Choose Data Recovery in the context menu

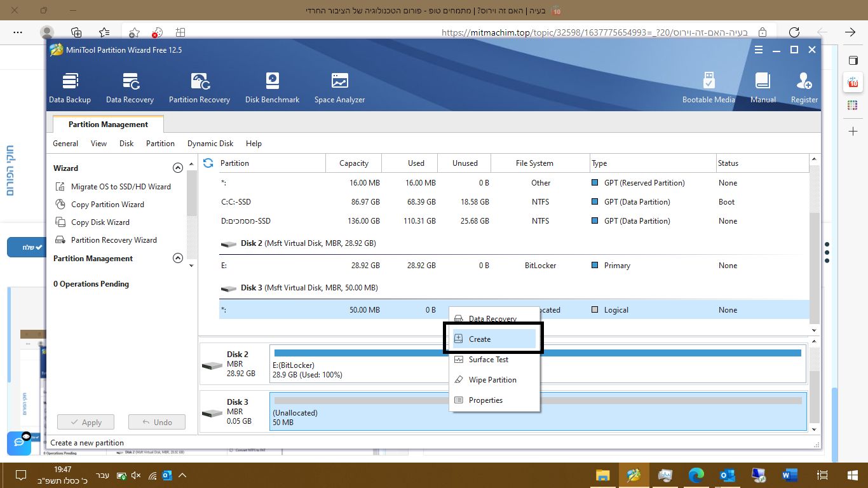click(494, 319)
